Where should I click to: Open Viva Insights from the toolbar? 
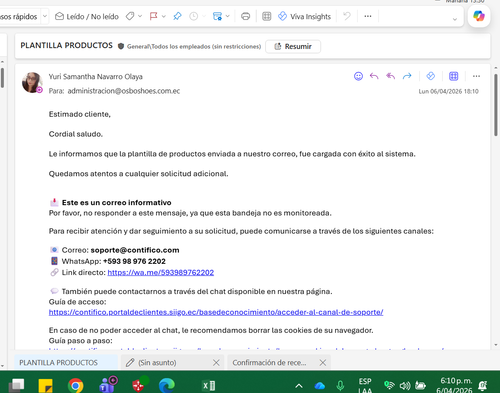click(x=304, y=16)
